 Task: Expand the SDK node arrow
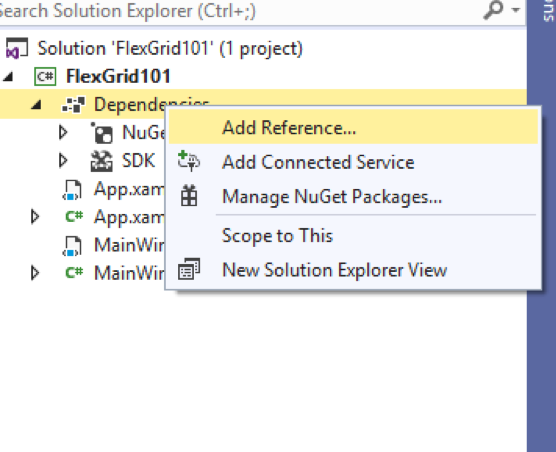pyautogui.click(x=63, y=161)
